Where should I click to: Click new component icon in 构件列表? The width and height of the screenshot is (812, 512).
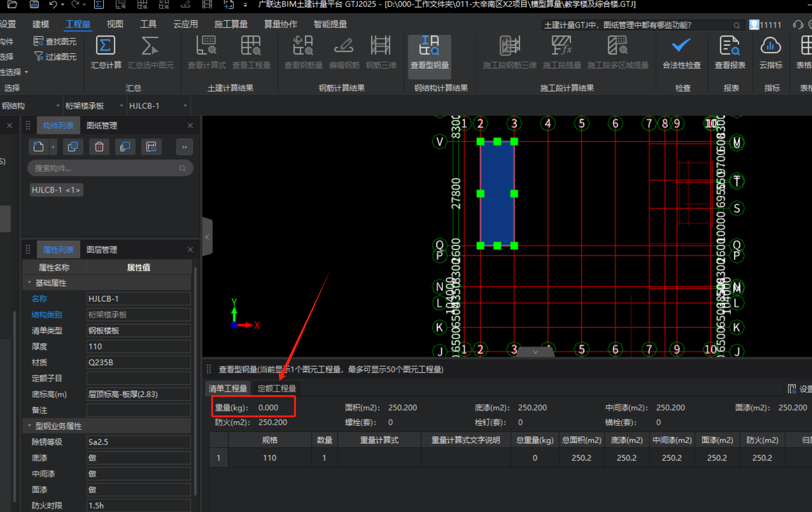coord(39,147)
